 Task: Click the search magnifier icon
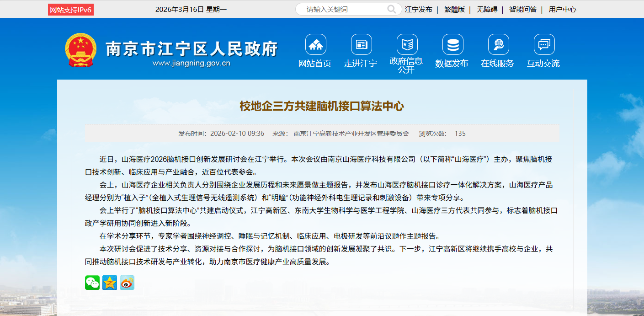pyautogui.click(x=391, y=9)
